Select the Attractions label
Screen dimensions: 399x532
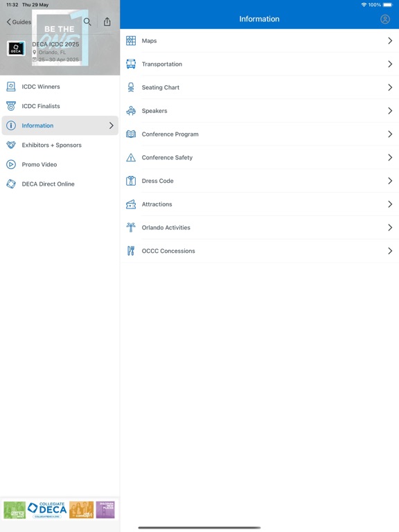tap(157, 204)
